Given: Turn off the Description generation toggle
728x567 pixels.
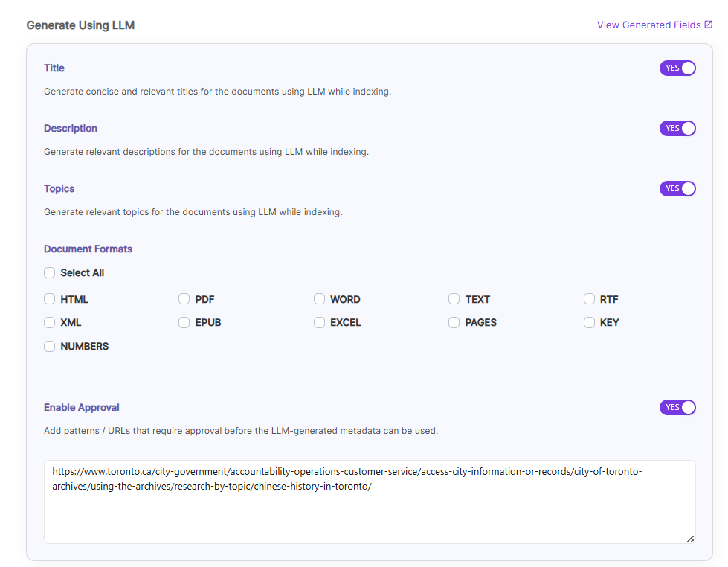Looking at the screenshot, I should 677,128.
